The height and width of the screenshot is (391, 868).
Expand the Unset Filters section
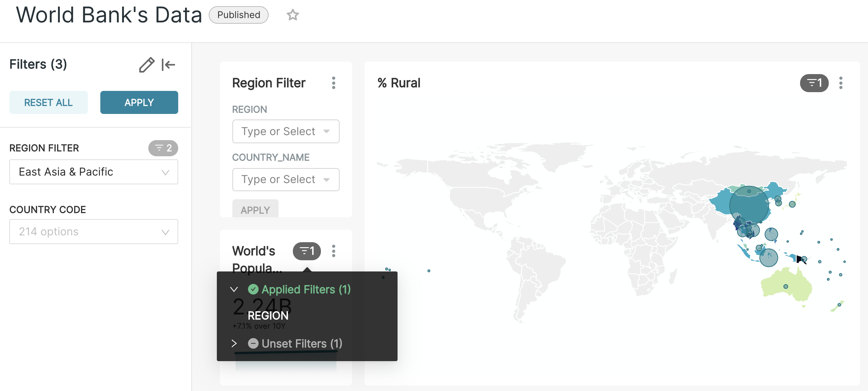pyautogui.click(x=234, y=343)
